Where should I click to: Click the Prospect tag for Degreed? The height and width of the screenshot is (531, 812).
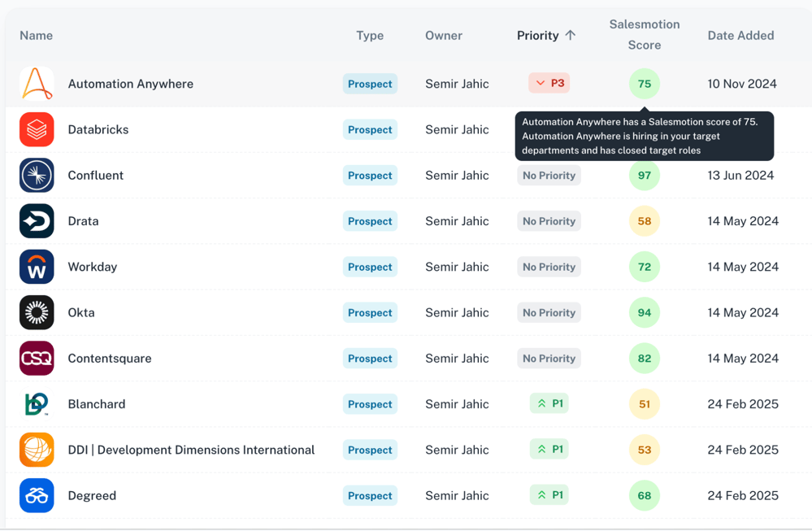click(370, 496)
